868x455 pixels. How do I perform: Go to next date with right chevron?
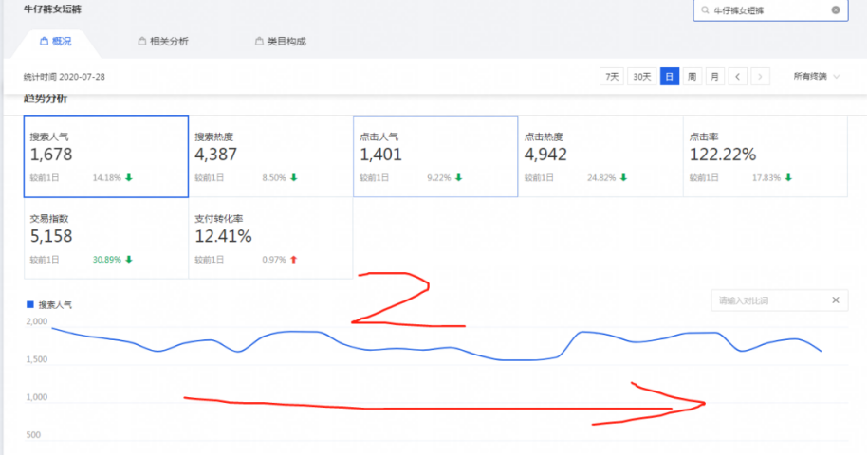[760, 76]
